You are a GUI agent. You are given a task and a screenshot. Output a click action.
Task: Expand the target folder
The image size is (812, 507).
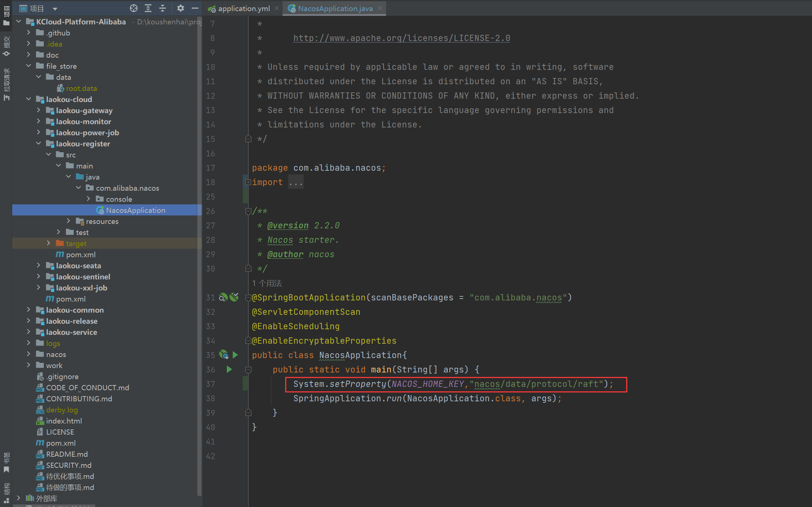tap(49, 243)
